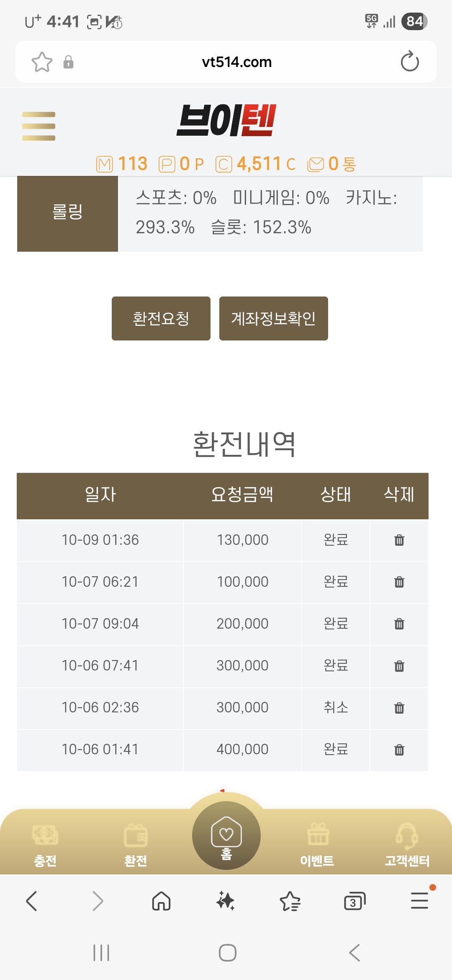Screen dimensions: 452x980
Task: Open the browser bookmarks list icon
Action: point(290,901)
